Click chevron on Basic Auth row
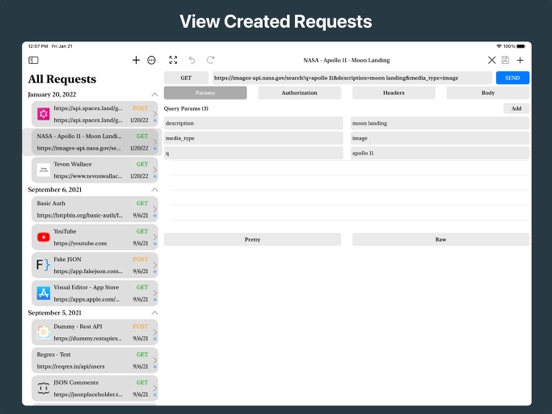 155,209
